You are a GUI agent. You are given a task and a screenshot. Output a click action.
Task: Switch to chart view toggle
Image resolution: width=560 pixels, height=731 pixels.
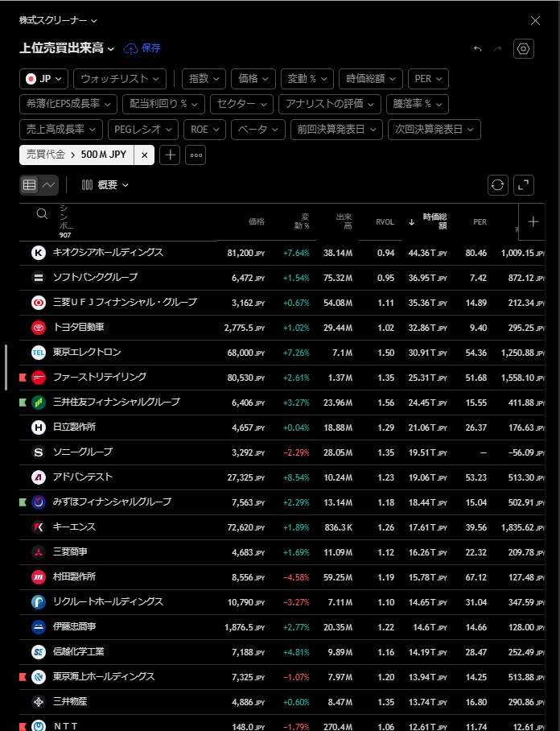49,185
